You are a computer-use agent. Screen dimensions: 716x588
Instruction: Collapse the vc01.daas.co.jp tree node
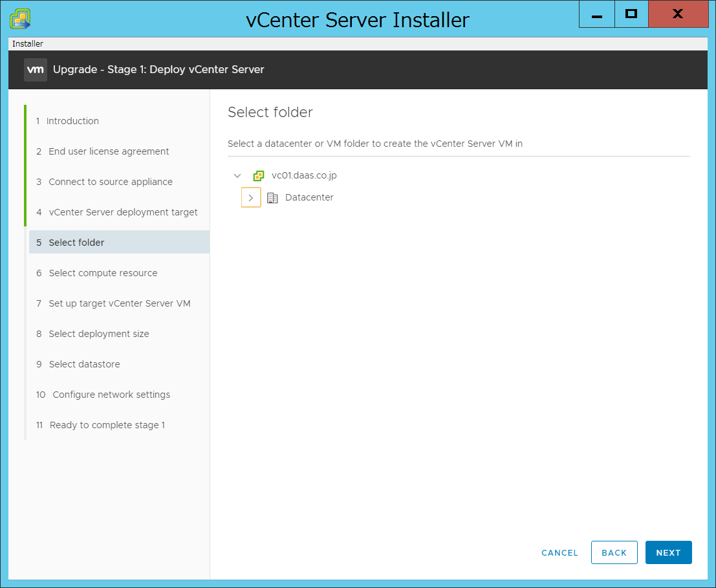coord(237,176)
